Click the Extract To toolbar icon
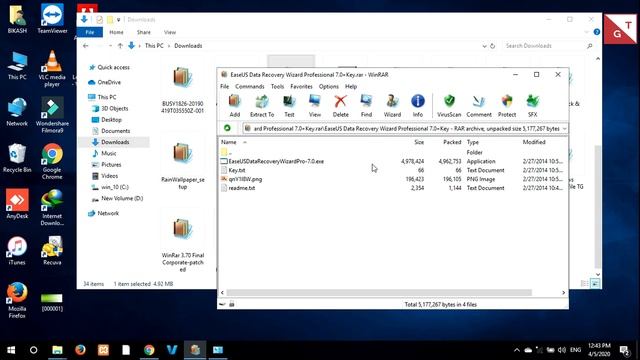Viewport: 640px width, 360px height. tap(262, 106)
